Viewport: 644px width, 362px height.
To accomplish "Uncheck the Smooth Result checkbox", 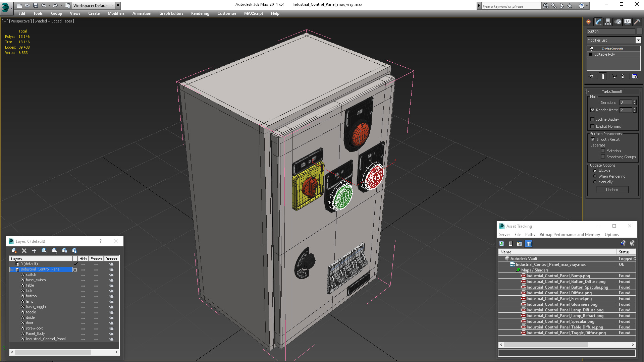I will click(593, 139).
